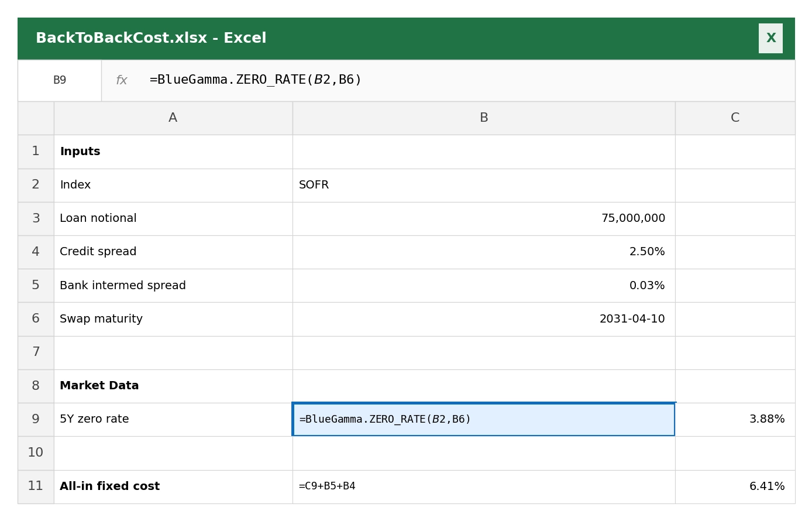Select column header C
The width and height of the screenshot is (812, 521).
click(735, 118)
